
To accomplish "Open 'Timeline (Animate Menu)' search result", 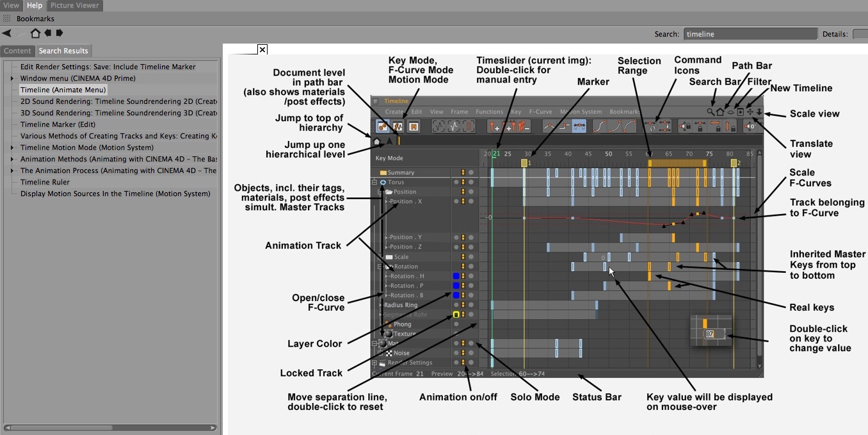I will (x=63, y=90).
